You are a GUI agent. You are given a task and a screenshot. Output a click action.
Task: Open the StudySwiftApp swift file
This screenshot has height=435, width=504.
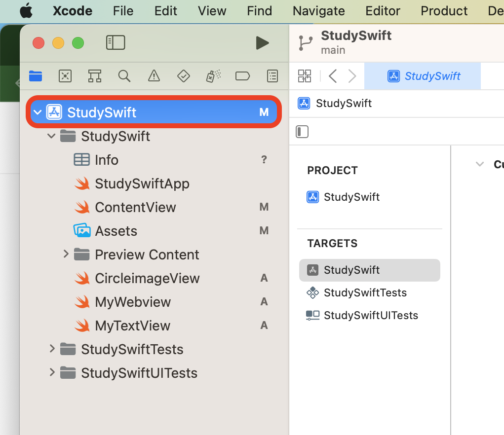coord(142,183)
